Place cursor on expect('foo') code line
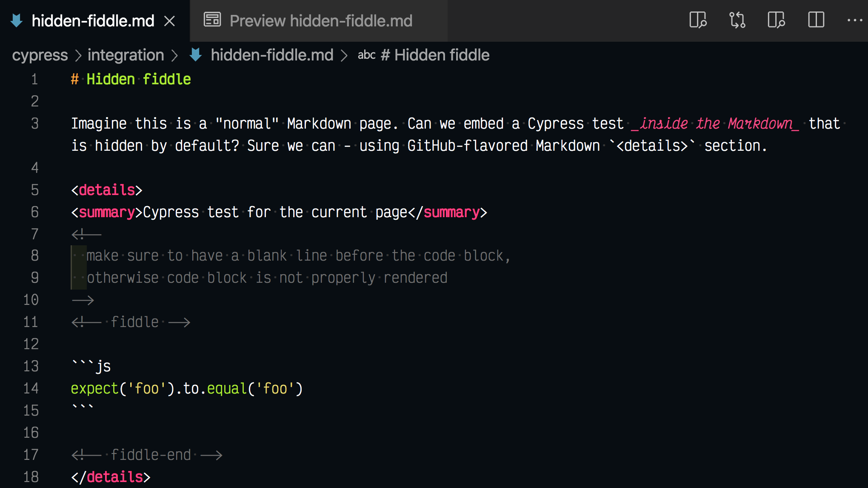The height and width of the screenshot is (488, 868). 186,389
